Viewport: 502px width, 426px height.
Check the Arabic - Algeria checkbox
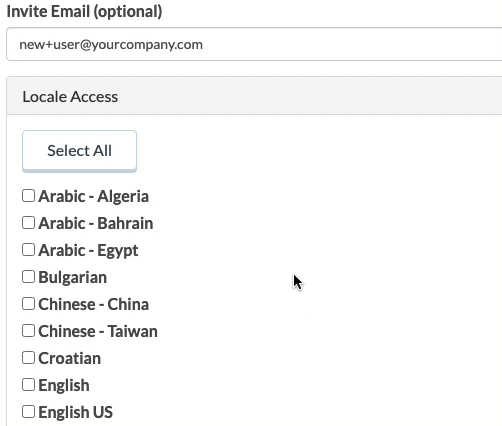coord(28,196)
